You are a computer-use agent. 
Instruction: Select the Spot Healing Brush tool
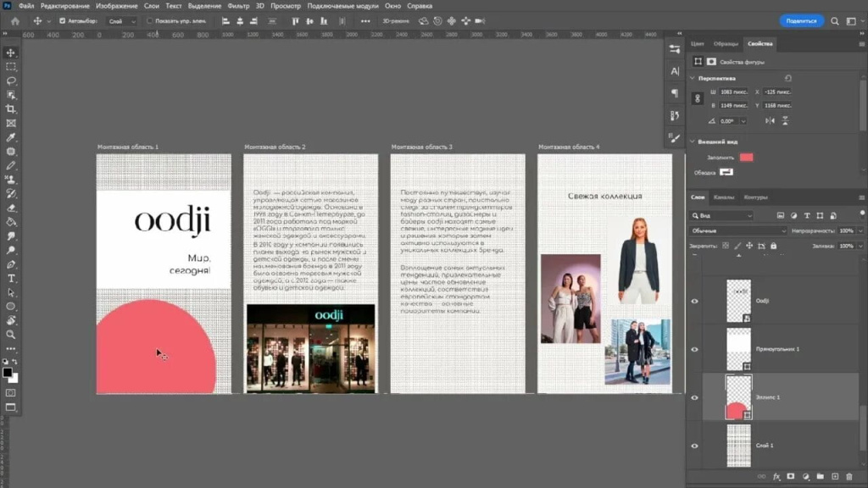coord(10,152)
